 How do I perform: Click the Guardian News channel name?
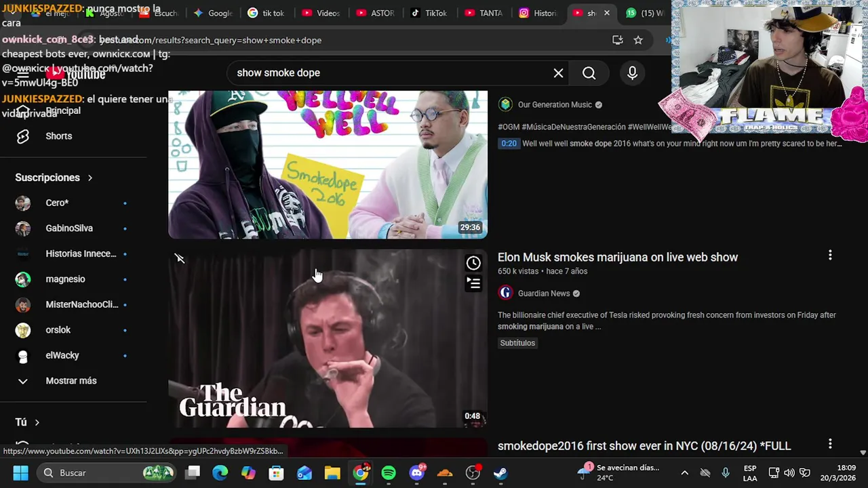pos(544,293)
